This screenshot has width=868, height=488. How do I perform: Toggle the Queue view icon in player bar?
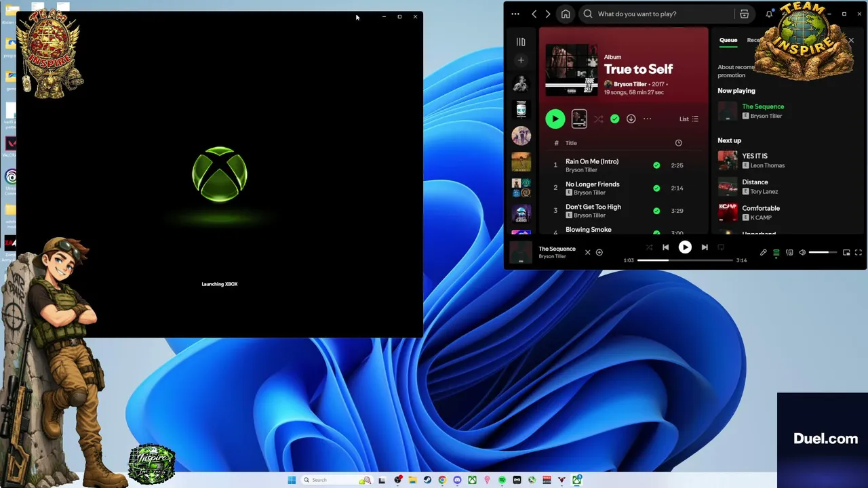pyautogui.click(x=776, y=253)
